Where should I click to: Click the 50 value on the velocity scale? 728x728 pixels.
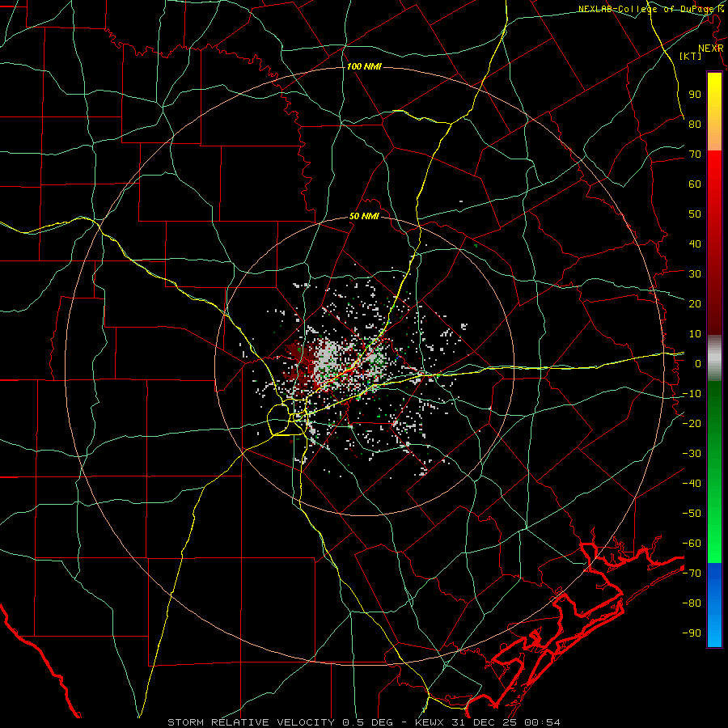pos(695,214)
